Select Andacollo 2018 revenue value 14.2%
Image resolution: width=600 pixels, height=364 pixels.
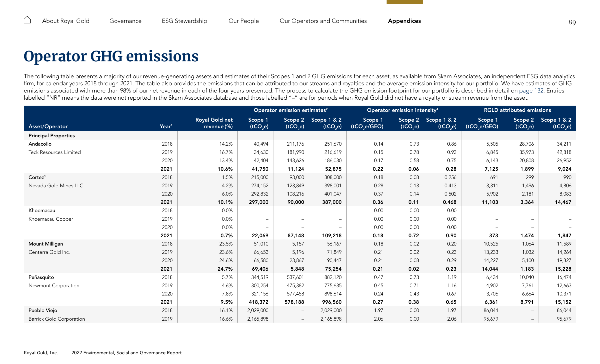(226, 144)
